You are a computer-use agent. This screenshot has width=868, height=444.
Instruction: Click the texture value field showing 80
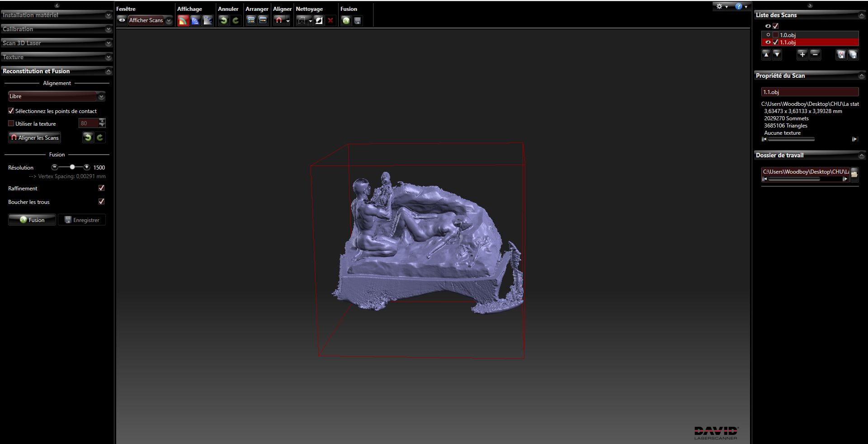coord(89,123)
